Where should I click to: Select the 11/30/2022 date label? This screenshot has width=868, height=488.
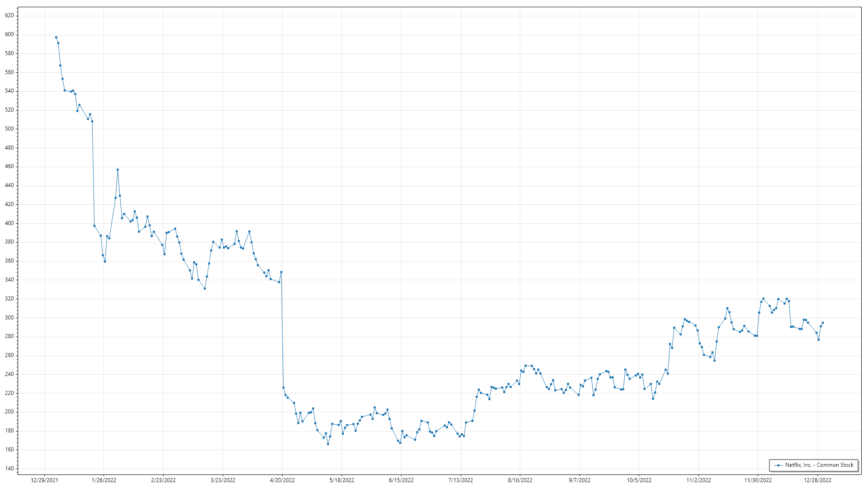pyautogui.click(x=758, y=480)
